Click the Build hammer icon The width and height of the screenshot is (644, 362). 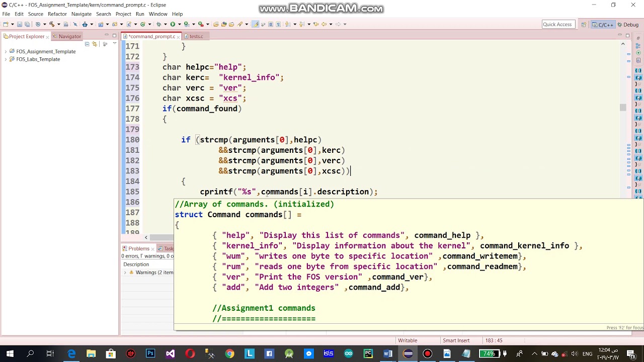pos(52,24)
